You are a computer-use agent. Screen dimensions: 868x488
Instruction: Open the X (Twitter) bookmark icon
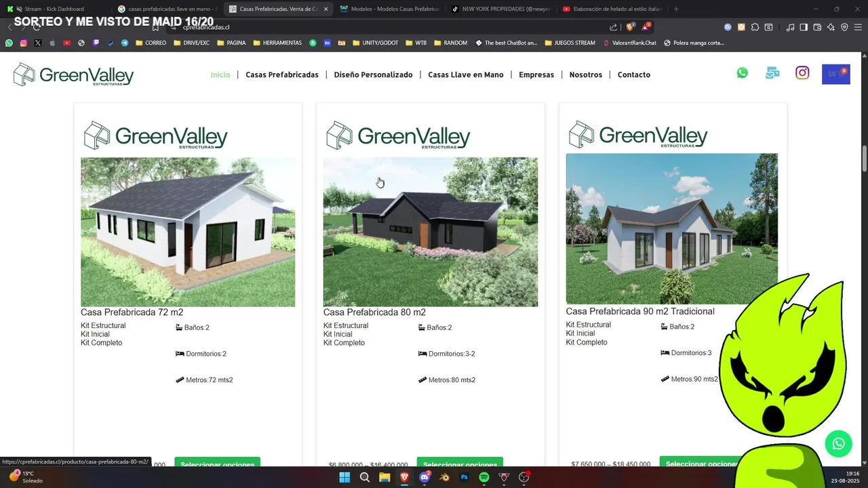(37, 43)
